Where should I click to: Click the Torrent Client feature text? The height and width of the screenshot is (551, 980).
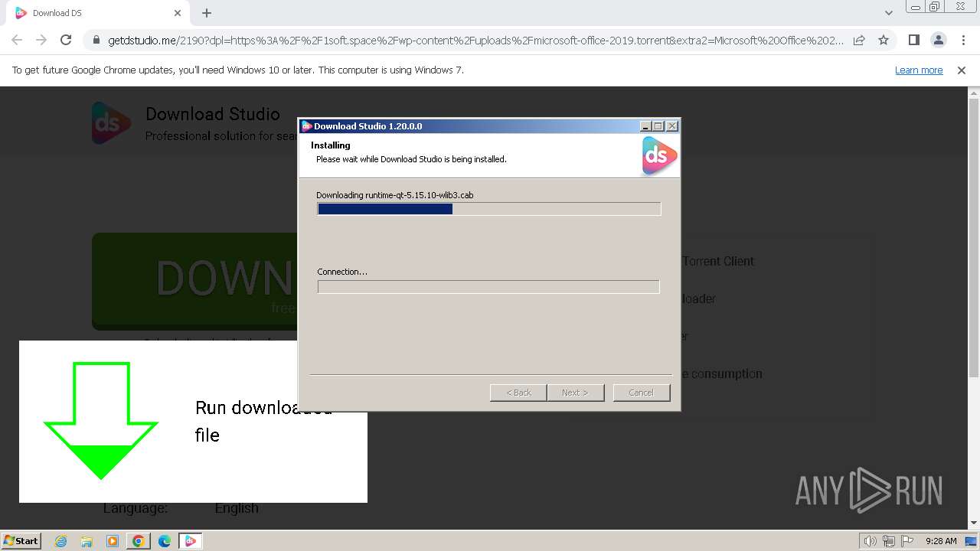point(718,261)
